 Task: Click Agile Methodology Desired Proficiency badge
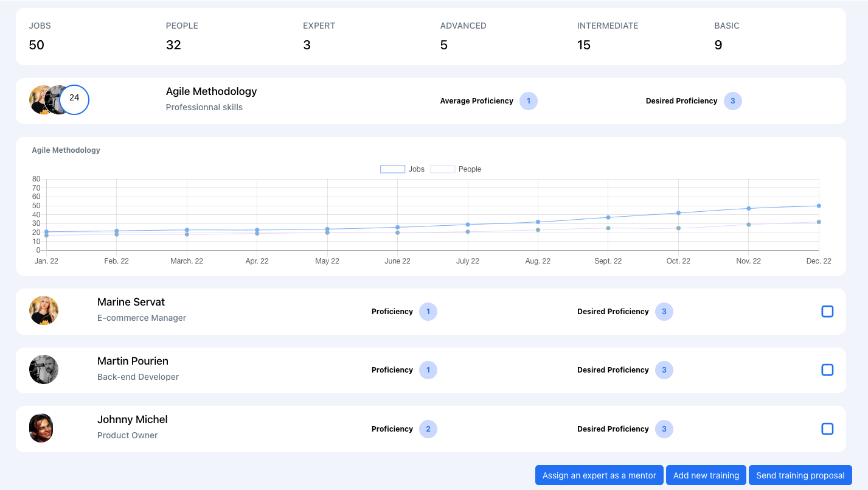click(732, 101)
